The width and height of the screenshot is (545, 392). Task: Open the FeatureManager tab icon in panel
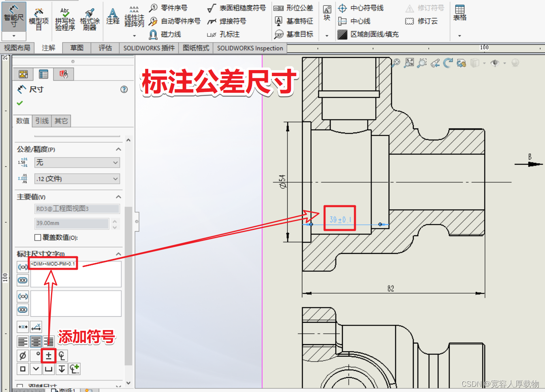pyautogui.click(x=23, y=74)
